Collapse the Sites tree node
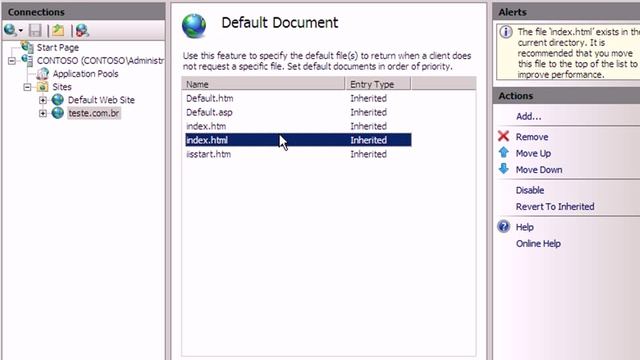The image size is (640, 360). pyautogui.click(x=27, y=87)
